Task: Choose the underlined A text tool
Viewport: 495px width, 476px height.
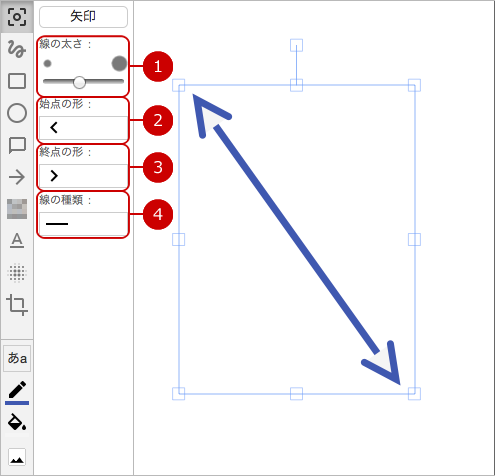Action: pos(17,241)
